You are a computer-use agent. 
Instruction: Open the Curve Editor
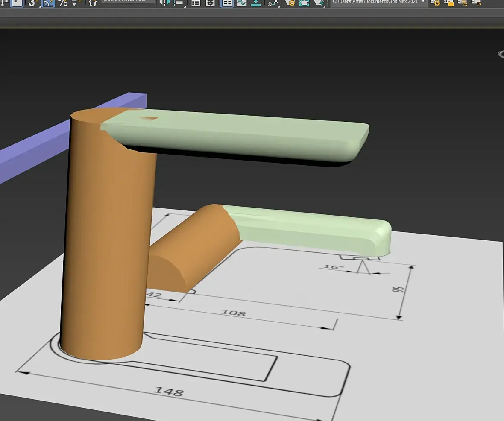point(241,3)
